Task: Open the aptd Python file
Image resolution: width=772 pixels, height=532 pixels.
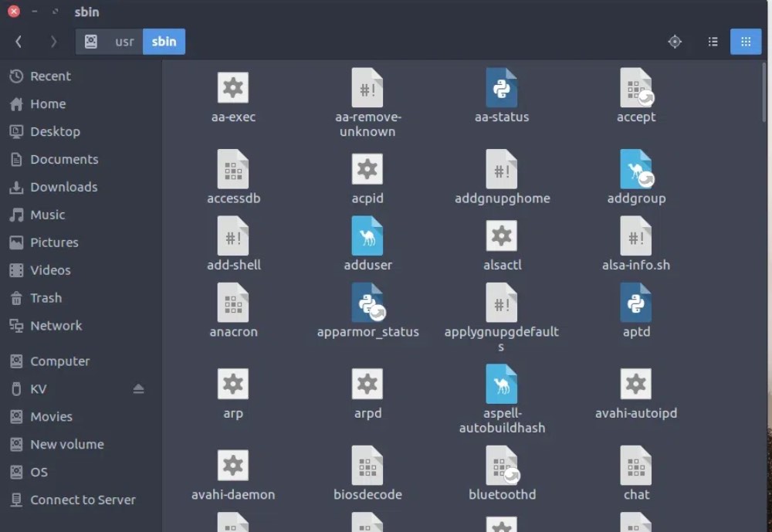Action: [x=635, y=303]
